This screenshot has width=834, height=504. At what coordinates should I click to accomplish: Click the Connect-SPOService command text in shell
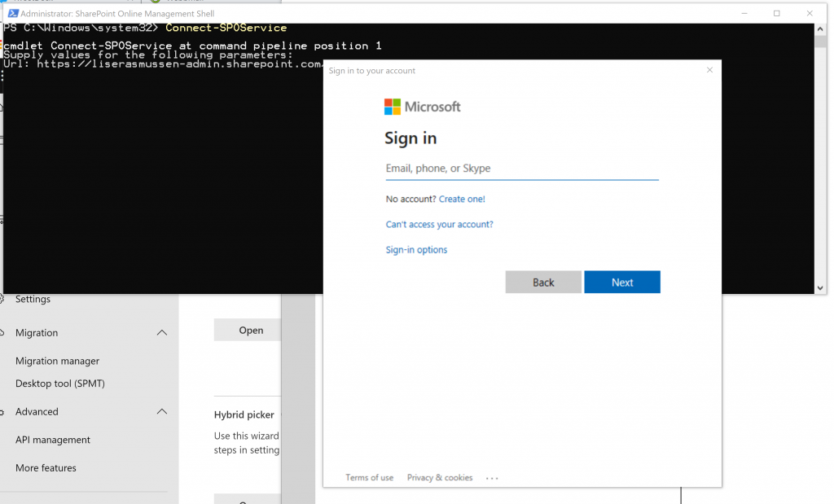click(x=226, y=28)
